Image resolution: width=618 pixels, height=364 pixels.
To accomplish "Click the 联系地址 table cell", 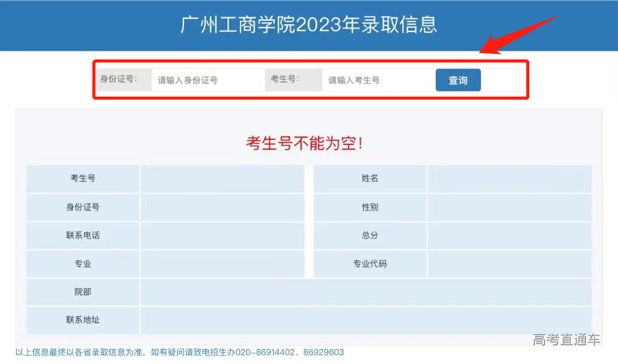I will [83, 320].
